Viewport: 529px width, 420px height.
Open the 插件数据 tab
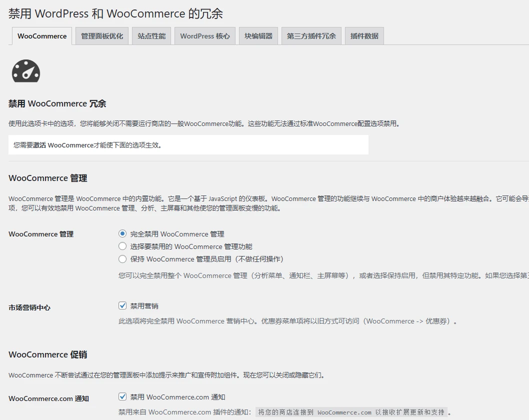pos(364,36)
